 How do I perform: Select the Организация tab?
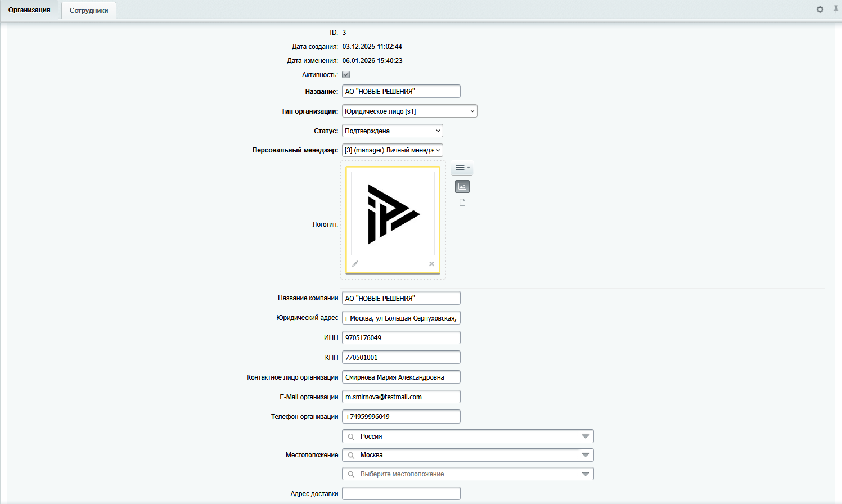29,10
